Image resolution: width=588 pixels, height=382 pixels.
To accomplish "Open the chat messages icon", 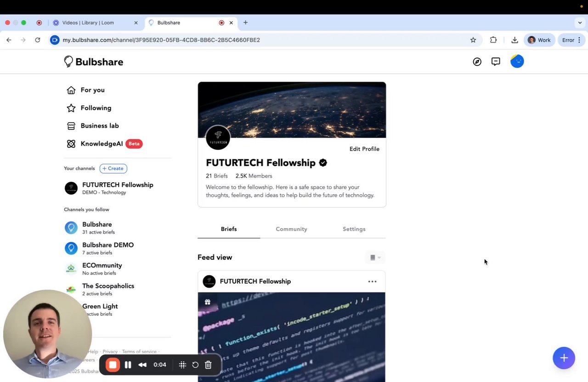I will click(496, 62).
